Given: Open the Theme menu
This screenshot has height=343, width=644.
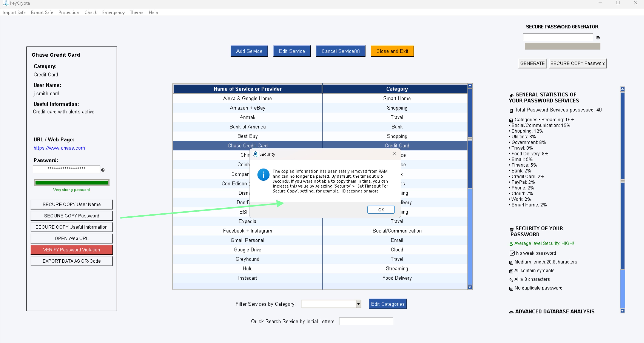Looking at the screenshot, I should coord(136,12).
